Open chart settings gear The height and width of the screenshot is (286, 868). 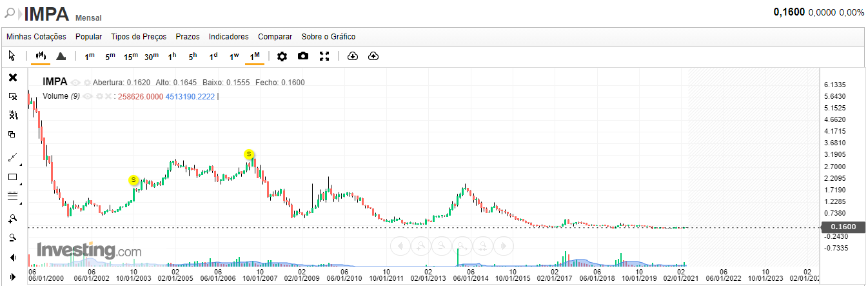point(282,56)
